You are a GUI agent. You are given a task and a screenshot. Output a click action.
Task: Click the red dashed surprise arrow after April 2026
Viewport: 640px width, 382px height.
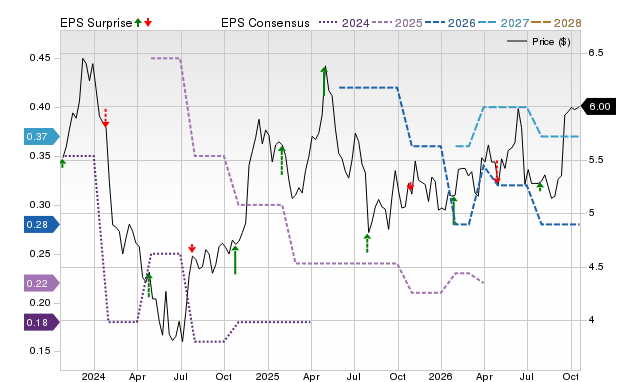tap(497, 171)
